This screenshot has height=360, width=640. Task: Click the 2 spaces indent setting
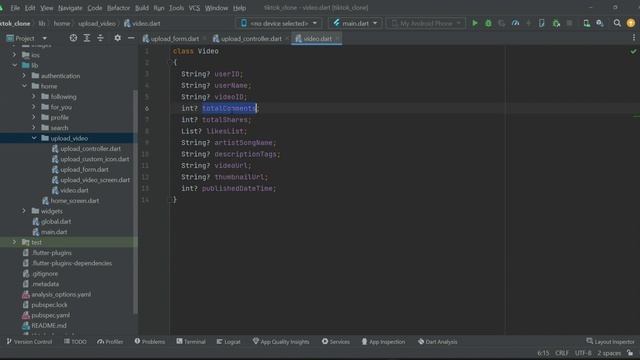(x=609, y=353)
